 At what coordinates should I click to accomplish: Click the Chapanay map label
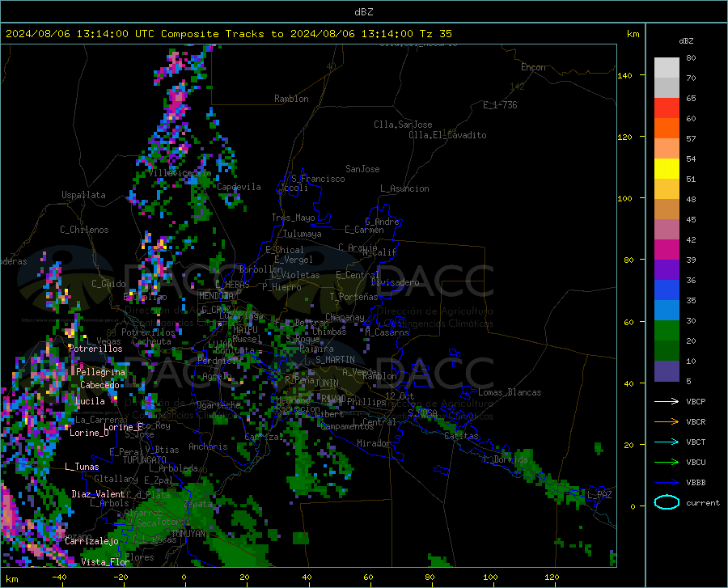point(345,317)
